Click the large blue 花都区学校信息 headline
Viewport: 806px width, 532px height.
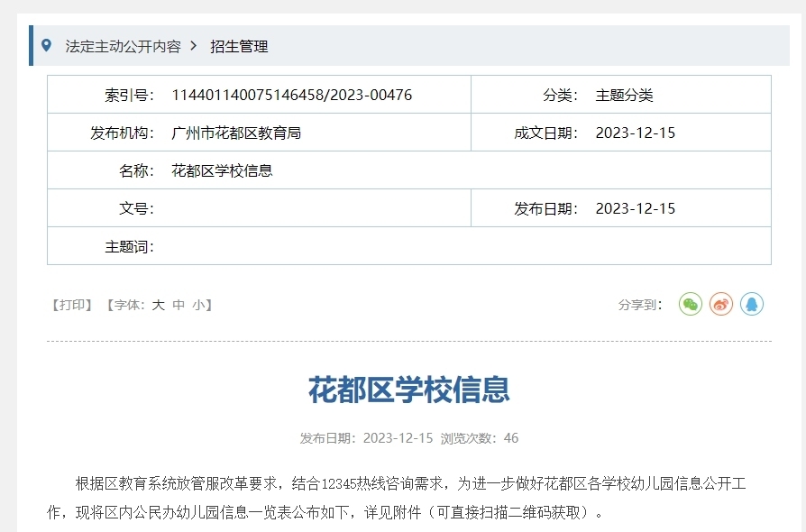click(x=409, y=390)
